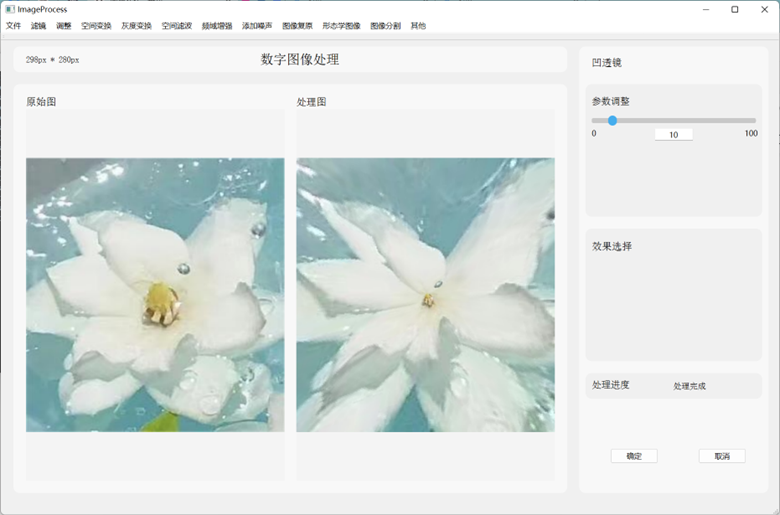Maximize the ImageProcess window
The width and height of the screenshot is (780, 515).
coord(734,9)
